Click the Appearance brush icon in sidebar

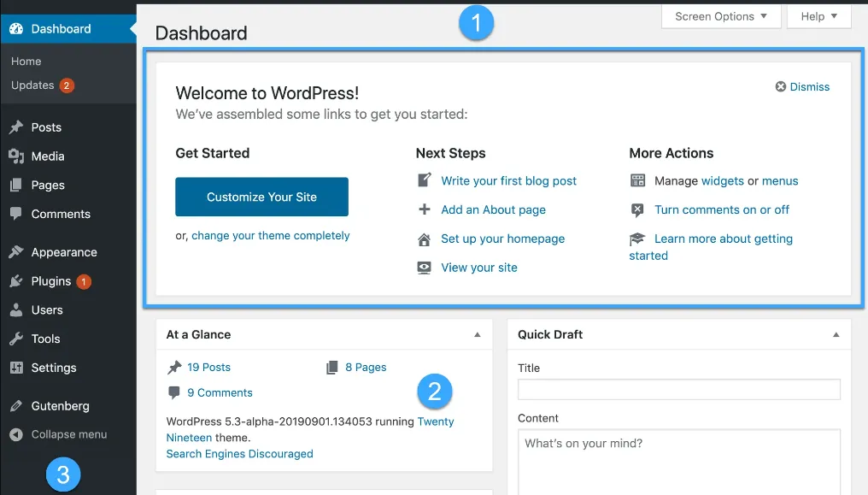(x=16, y=252)
